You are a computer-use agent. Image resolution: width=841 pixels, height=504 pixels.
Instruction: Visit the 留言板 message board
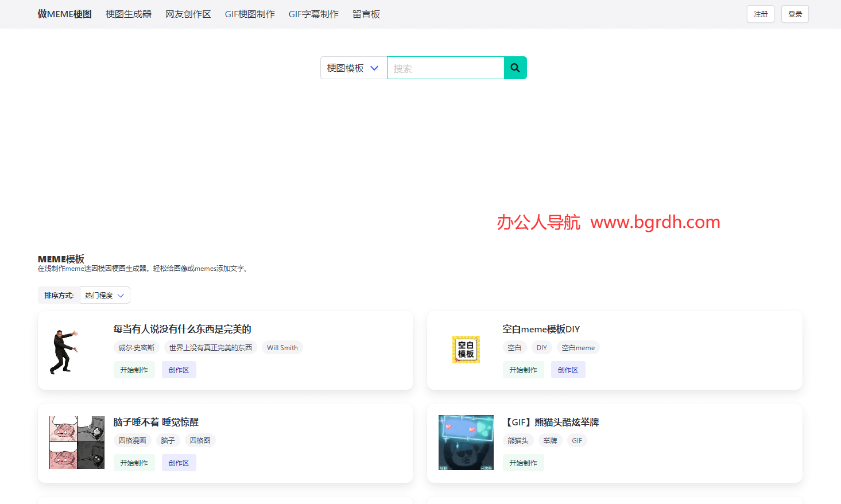(x=366, y=14)
